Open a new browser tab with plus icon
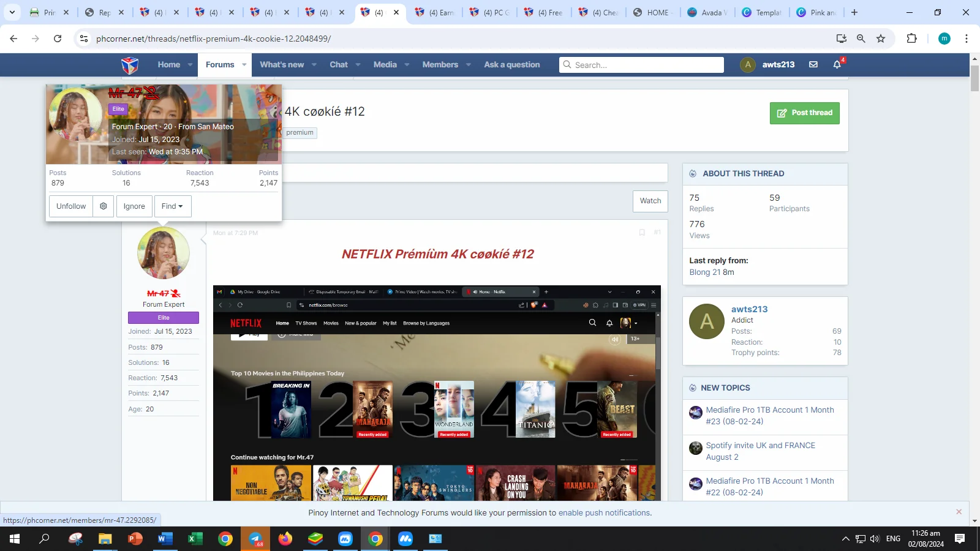This screenshot has width=980, height=551. click(854, 12)
